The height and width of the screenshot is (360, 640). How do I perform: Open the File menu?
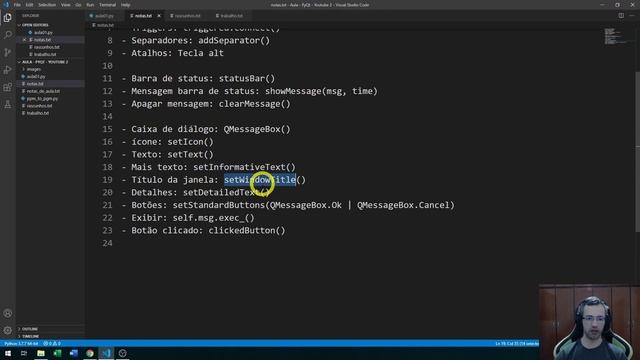coord(17,5)
